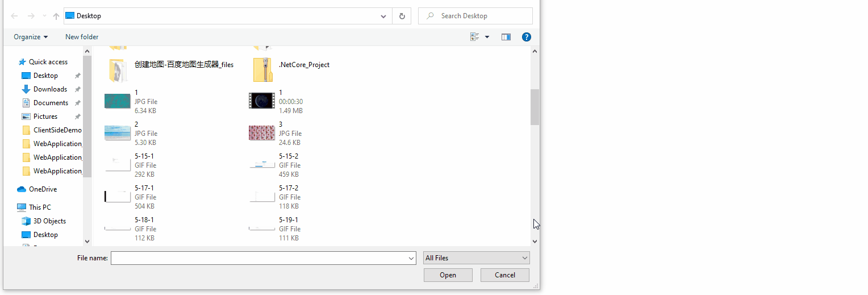The image size is (868, 295).
Task: Select This PC in navigation pane
Action: [40, 207]
